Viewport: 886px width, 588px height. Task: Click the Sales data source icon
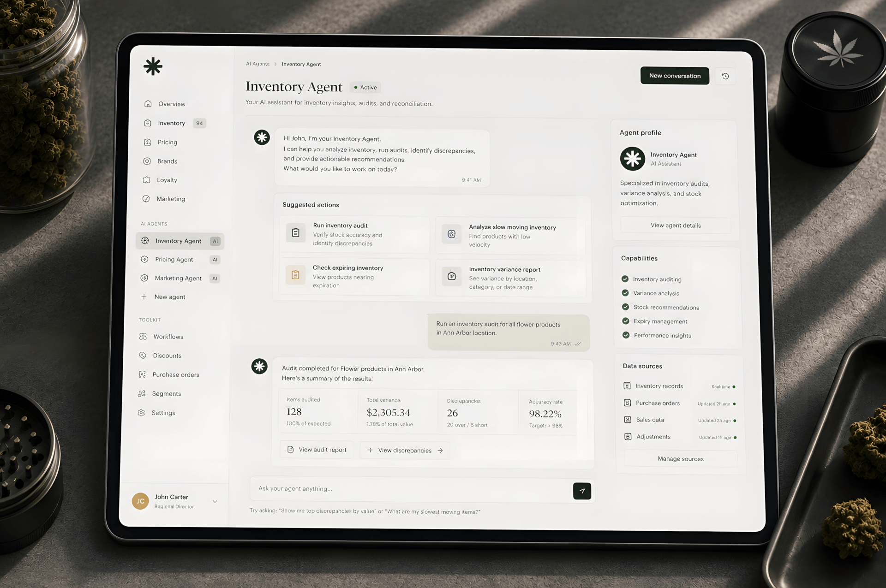[628, 420]
